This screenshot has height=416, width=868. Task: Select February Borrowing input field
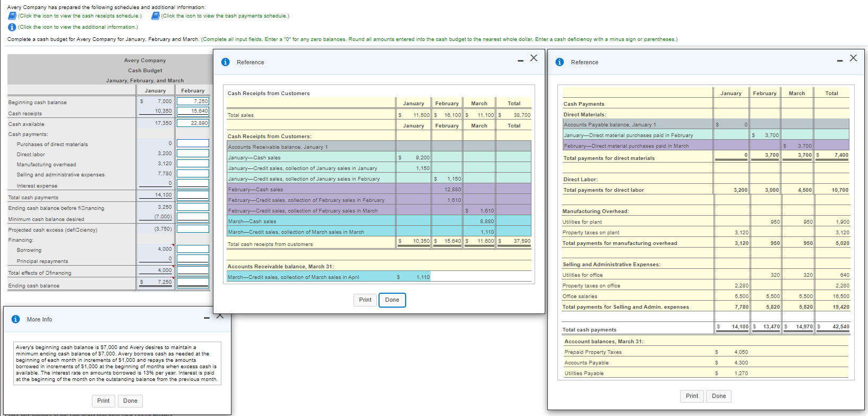coord(193,249)
